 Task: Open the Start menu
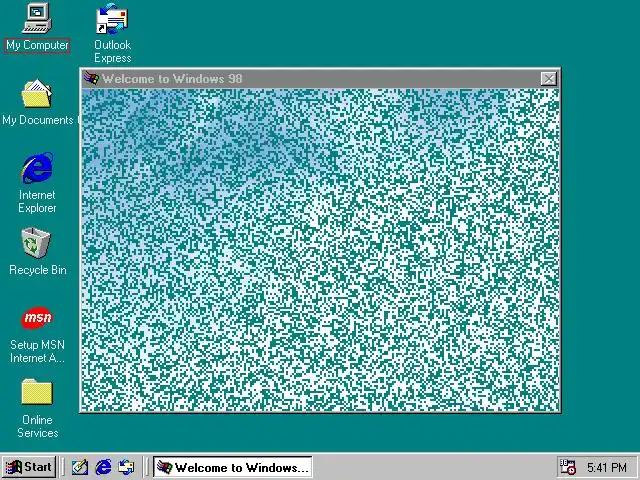coord(29,467)
